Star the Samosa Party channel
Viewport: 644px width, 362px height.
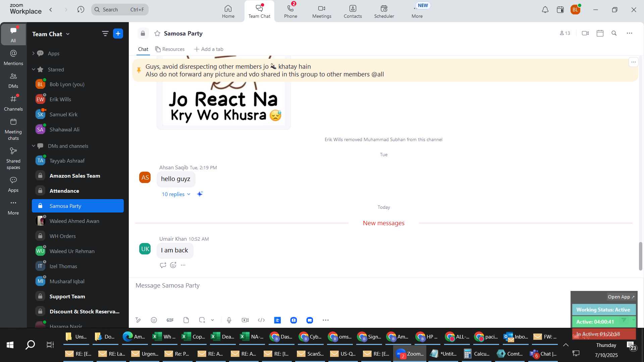[x=157, y=34]
